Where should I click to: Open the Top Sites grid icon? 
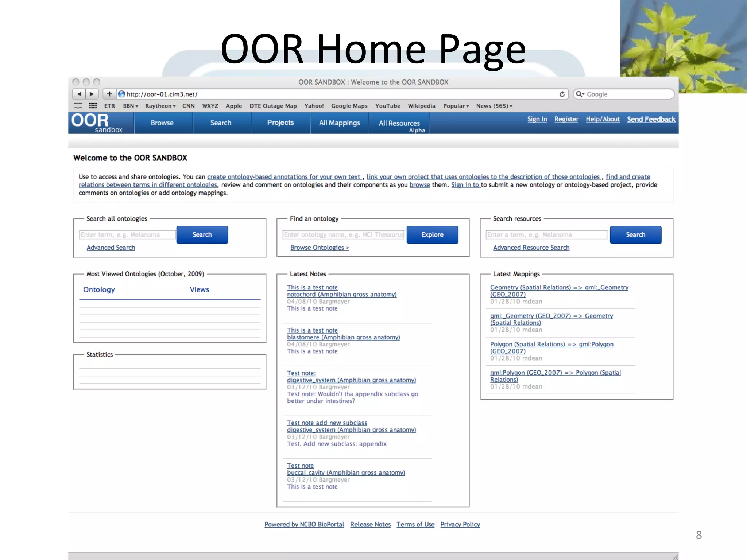point(93,106)
